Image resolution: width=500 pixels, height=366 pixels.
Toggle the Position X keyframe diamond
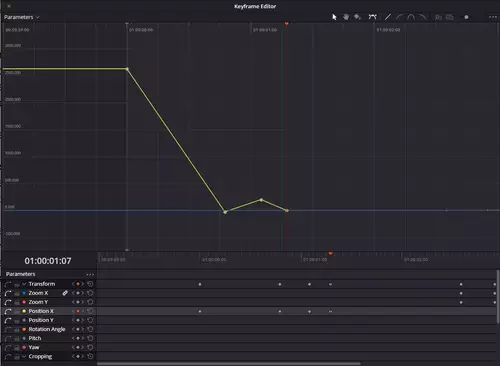(x=78, y=311)
